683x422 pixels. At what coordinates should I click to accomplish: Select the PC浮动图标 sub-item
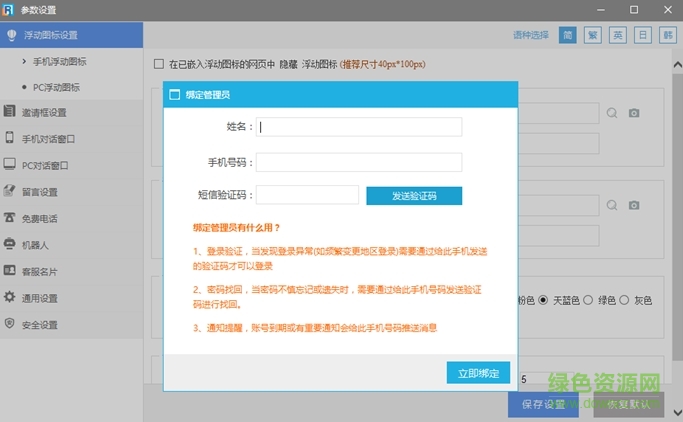coord(60,87)
